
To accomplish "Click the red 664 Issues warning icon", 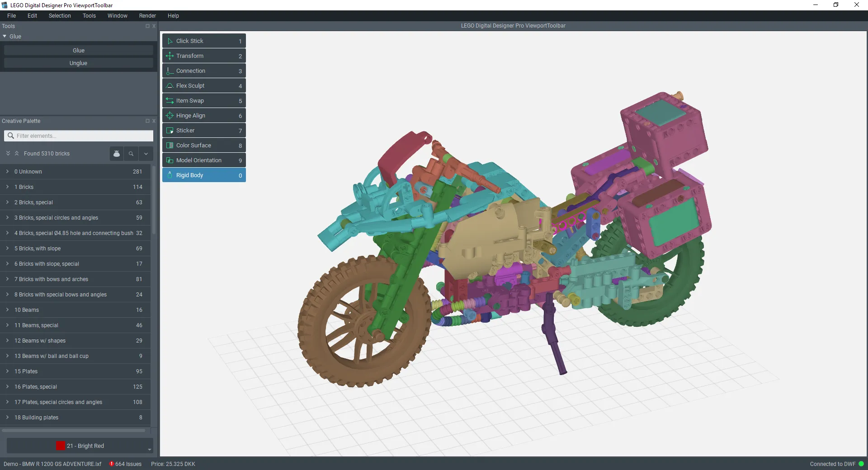I will point(112,464).
